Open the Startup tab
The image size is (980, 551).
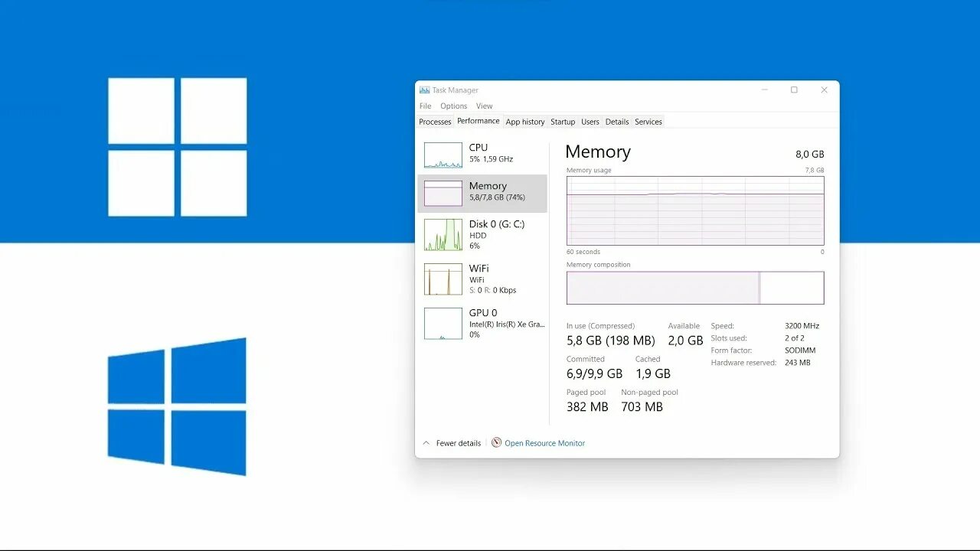click(x=563, y=122)
